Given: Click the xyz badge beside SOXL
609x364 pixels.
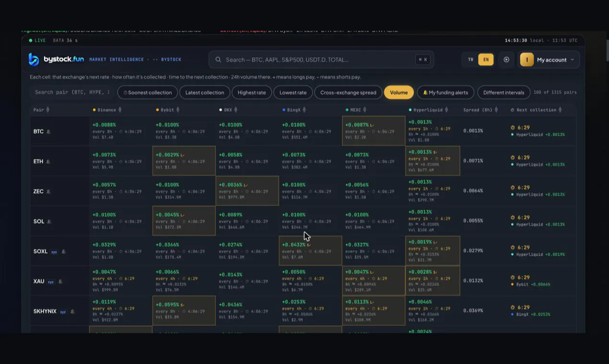Looking at the screenshot, I should pyautogui.click(x=54, y=251).
